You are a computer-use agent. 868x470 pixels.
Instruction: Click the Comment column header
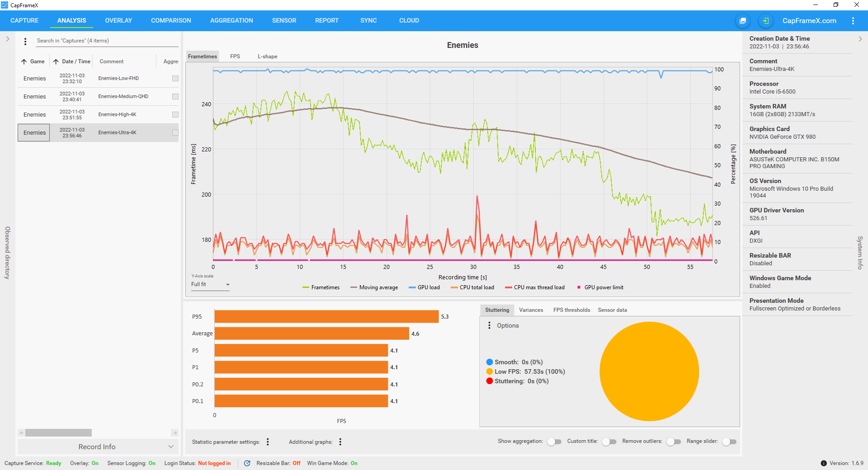click(x=112, y=61)
